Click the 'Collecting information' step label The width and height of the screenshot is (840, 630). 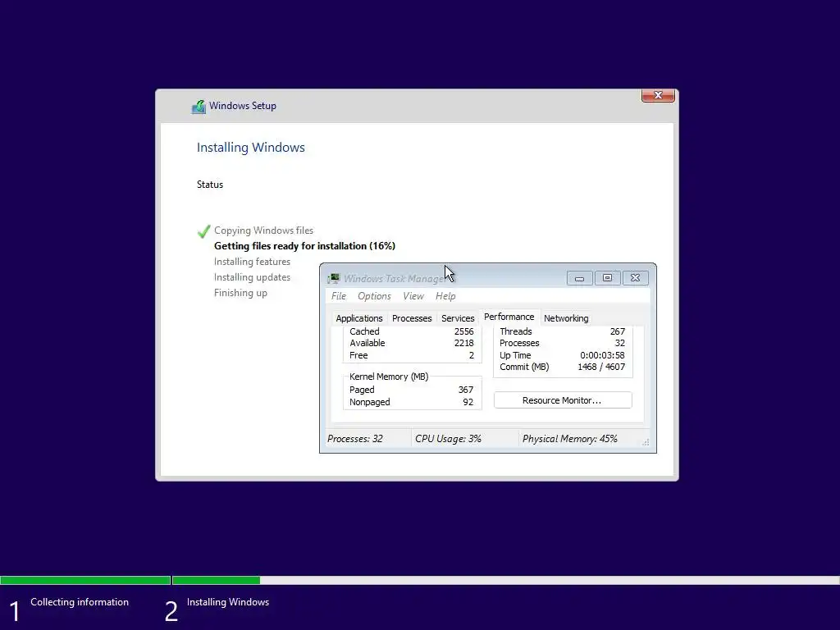80,602
